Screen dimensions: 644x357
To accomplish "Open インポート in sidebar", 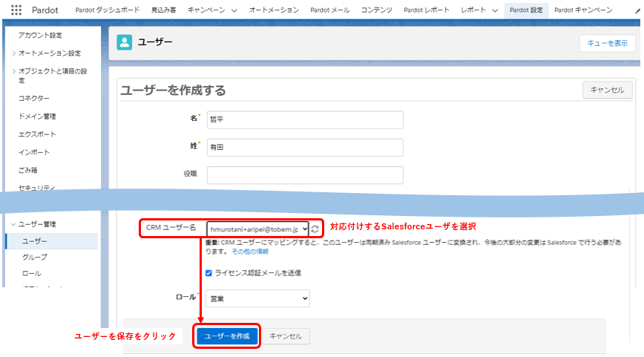I will point(33,152).
